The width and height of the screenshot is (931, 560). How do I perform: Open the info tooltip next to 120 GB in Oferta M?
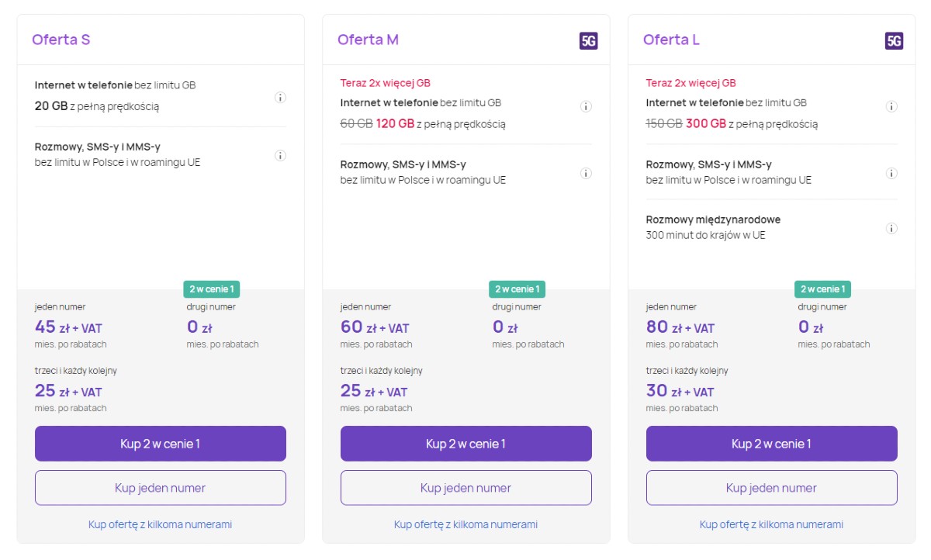pos(586,106)
